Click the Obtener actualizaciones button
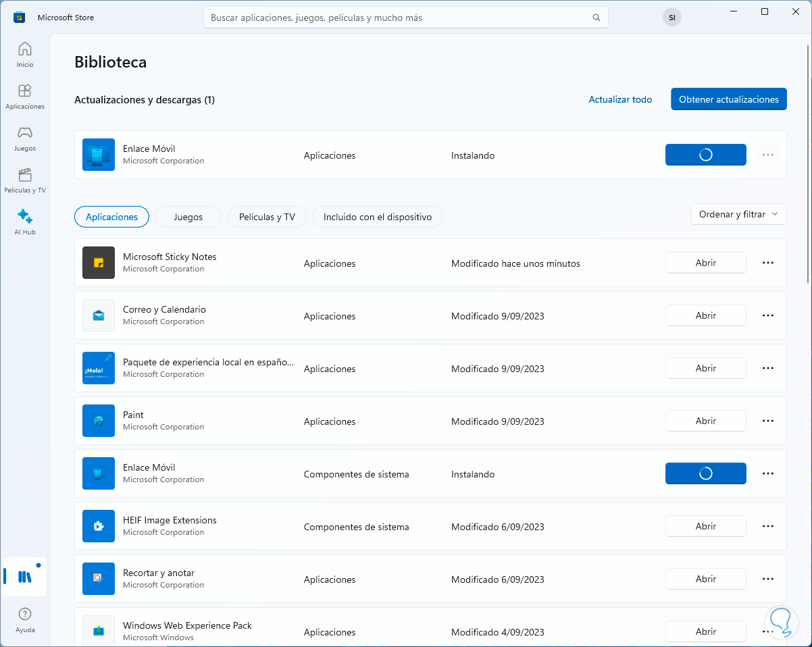This screenshot has height=647, width=812. point(728,99)
